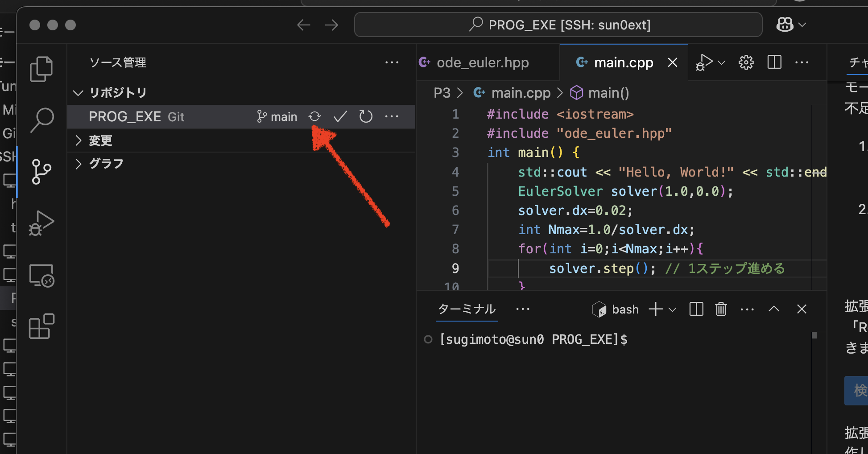868x454 pixels.
Task: Open the new terminal profile dropdown
Action: point(673,310)
